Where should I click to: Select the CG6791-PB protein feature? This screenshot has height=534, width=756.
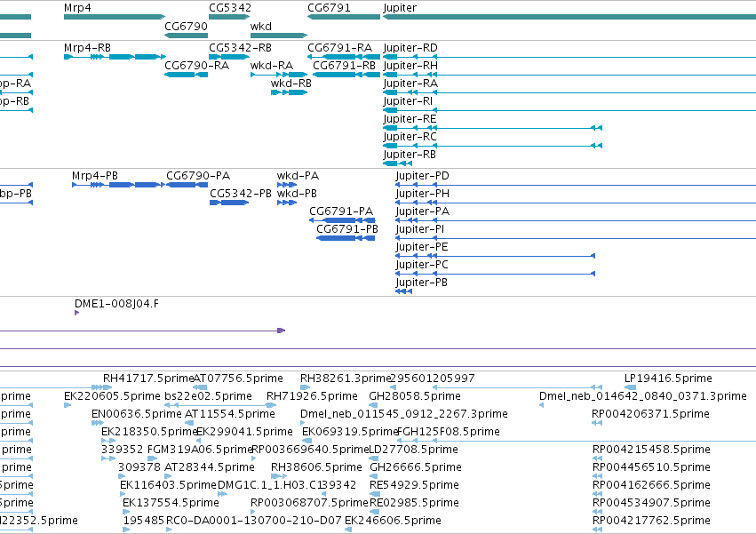tap(346, 238)
